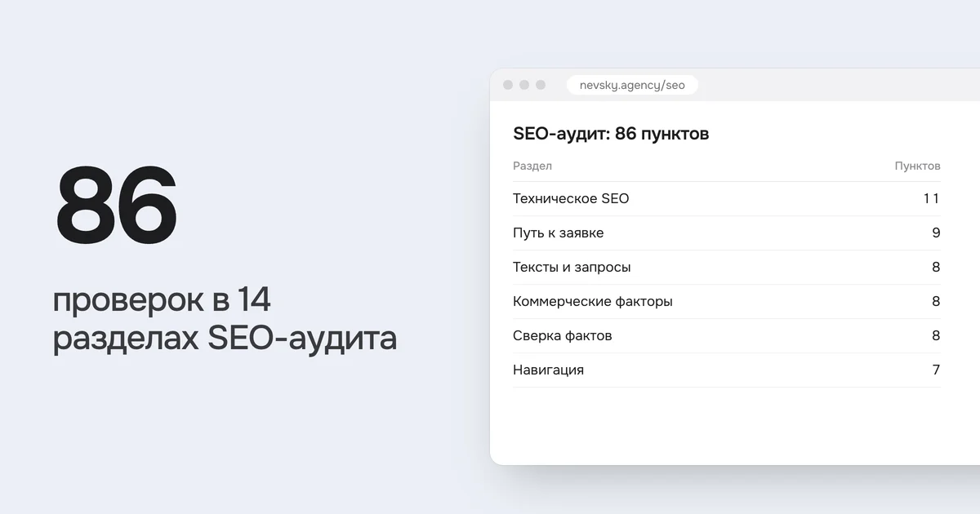Click value 11 in Техническое SEO row

(931, 198)
